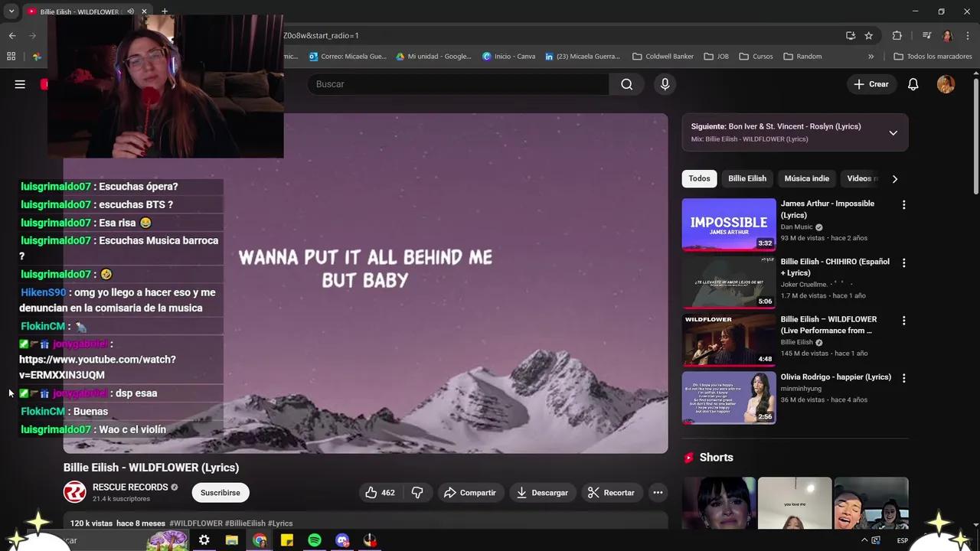Open the YouTube account avatar menu
Viewport: 980px width, 551px height.
pos(946,84)
